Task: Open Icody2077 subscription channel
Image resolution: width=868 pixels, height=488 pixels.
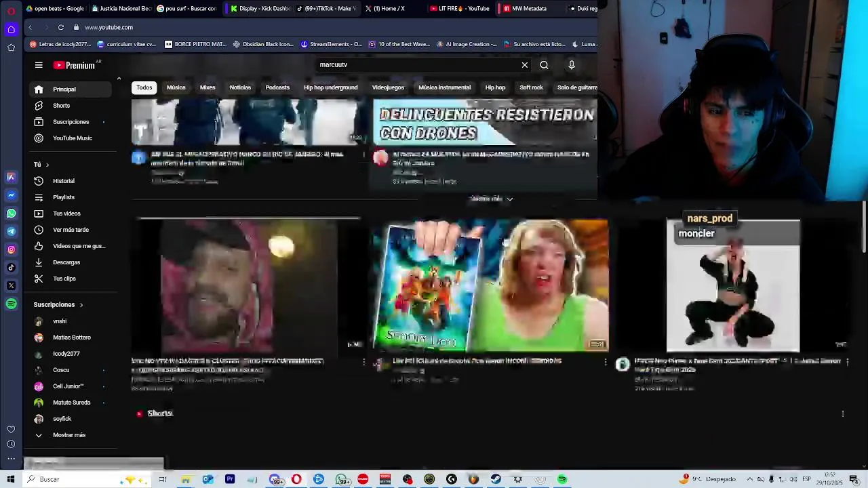Action: pos(71,354)
